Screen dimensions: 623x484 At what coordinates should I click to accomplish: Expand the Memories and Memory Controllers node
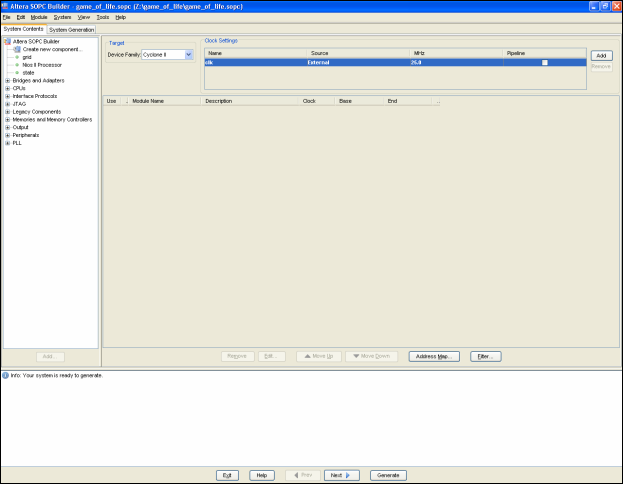[x=8, y=119]
